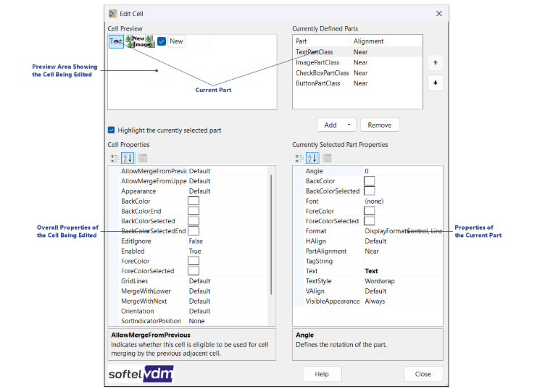
Task: Select GridLines property value
Action: [x=228, y=281]
